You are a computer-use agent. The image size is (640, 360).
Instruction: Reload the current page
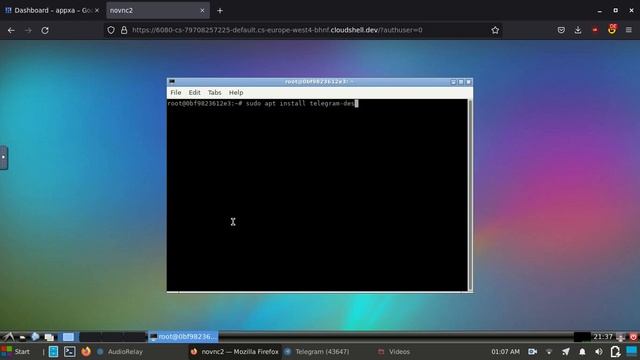45,30
